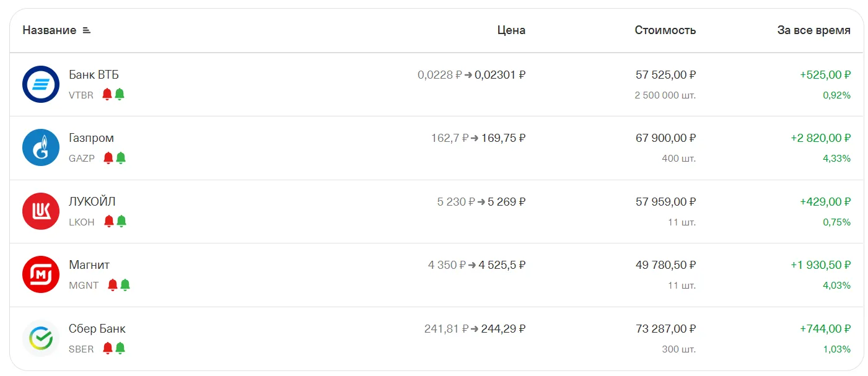This screenshot has width=868, height=376.
Task: Click the sort icon beside Название
Action: 87,30
